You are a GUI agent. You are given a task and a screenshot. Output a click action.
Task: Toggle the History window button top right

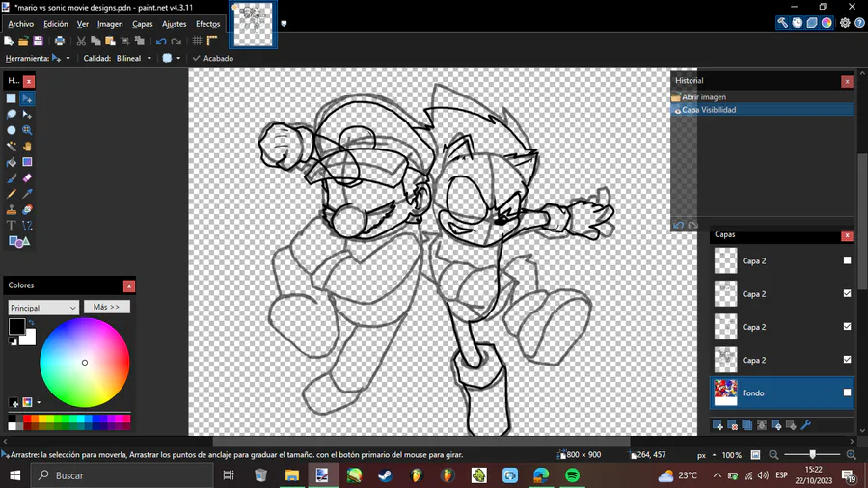[x=798, y=23]
